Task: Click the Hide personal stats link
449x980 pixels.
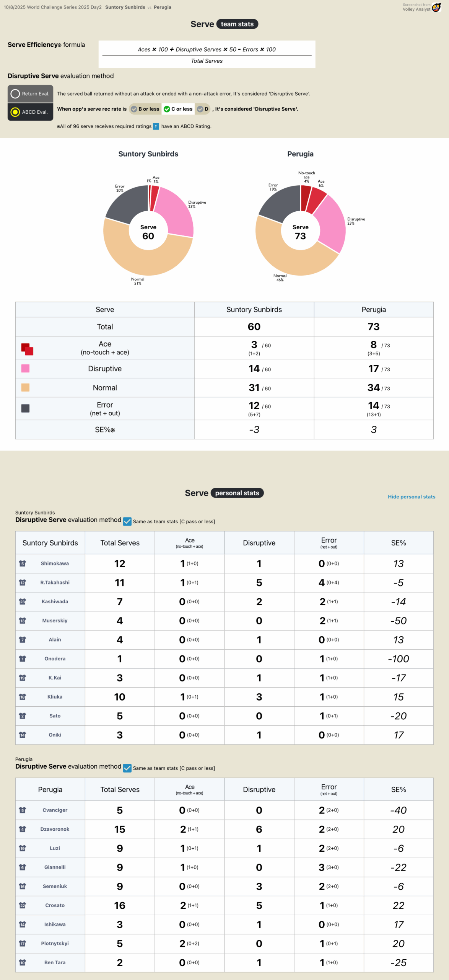Action: pyautogui.click(x=412, y=497)
